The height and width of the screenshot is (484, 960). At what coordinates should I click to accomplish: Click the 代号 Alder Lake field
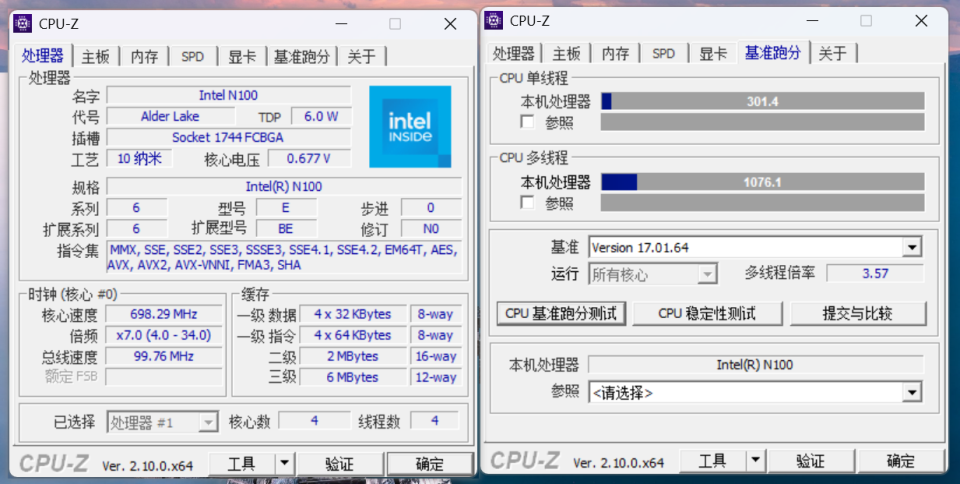[170, 116]
